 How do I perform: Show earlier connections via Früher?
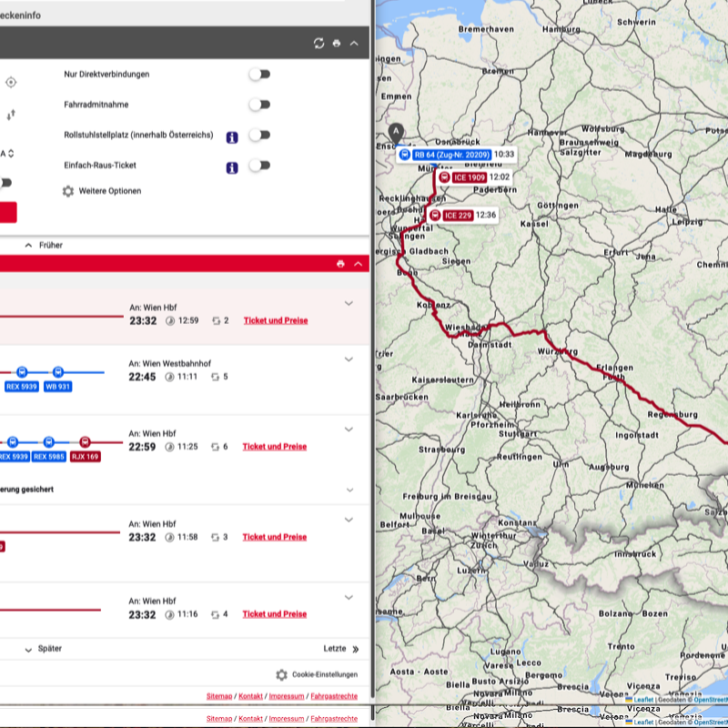tap(44, 245)
